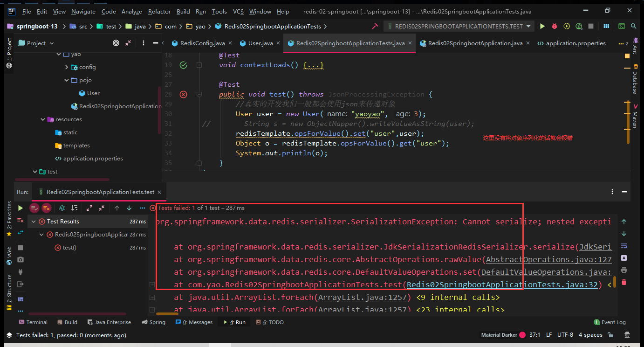The width and height of the screenshot is (644, 347).
Task: Switch to the RedisConfig.java tab
Action: coord(199,43)
